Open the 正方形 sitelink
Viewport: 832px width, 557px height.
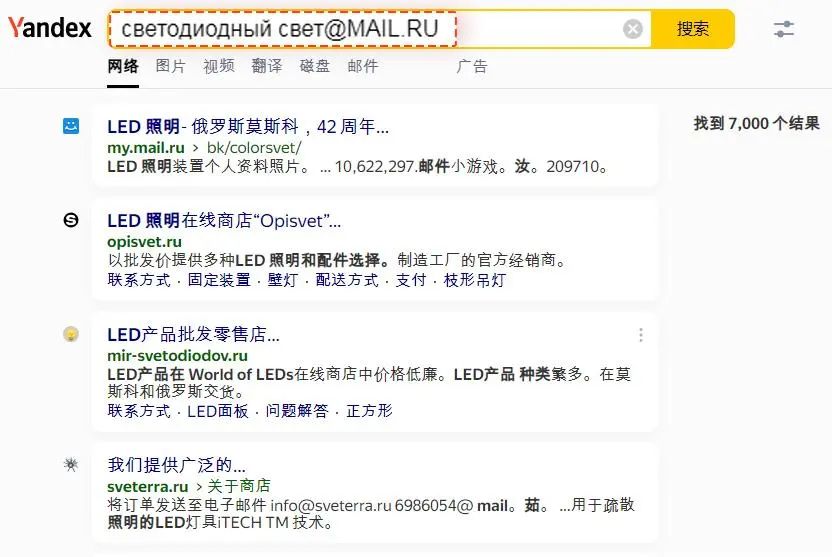(x=369, y=411)
